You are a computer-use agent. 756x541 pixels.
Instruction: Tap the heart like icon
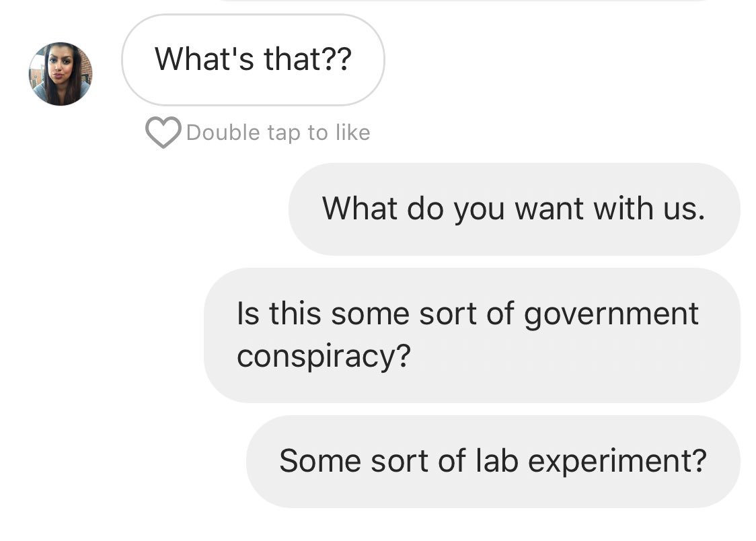(163, 132)
